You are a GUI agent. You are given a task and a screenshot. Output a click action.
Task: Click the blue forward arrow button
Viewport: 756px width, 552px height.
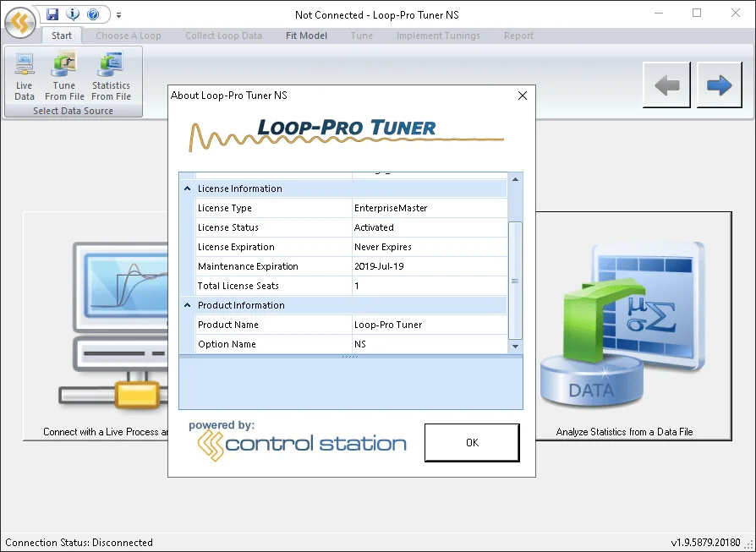(x=719, y=85)
